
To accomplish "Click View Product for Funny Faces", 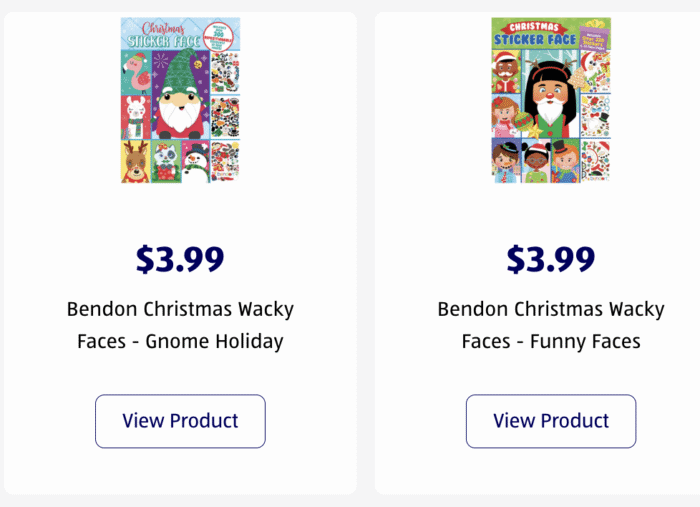I will (x=551, y=421).
